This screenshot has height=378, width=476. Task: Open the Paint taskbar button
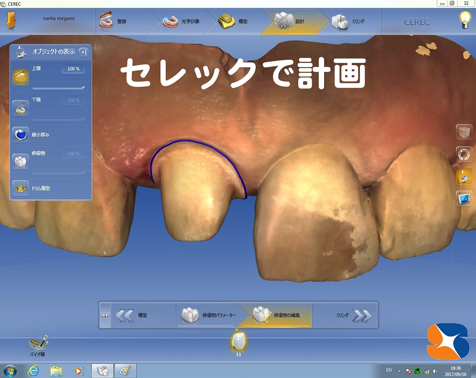[125, 371]
